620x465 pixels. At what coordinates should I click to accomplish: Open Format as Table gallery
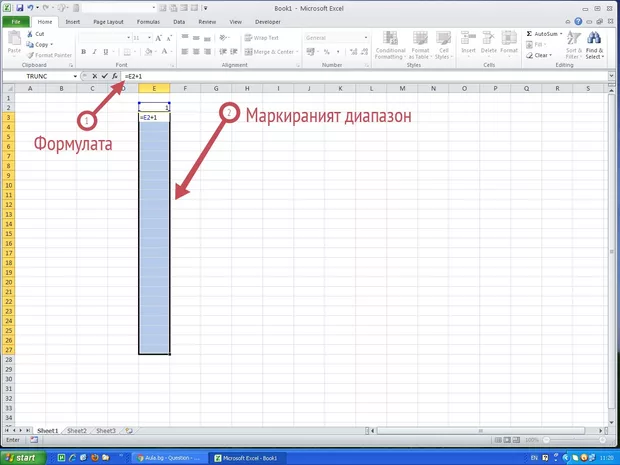[x=420, y=45]
